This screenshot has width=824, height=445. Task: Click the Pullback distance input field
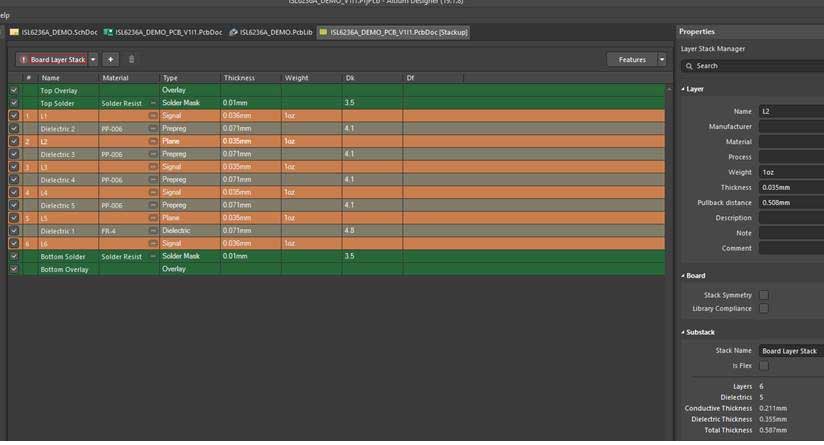(x=790, y=202)
